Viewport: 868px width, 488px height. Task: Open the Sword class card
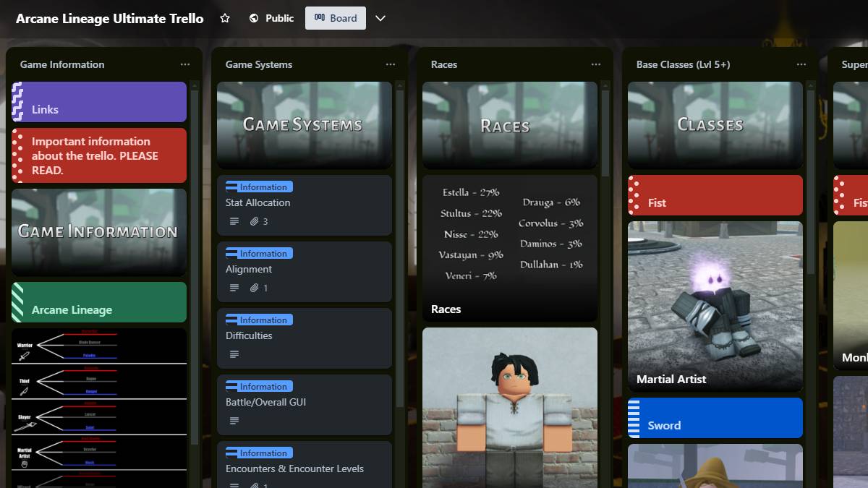(715, 417)
